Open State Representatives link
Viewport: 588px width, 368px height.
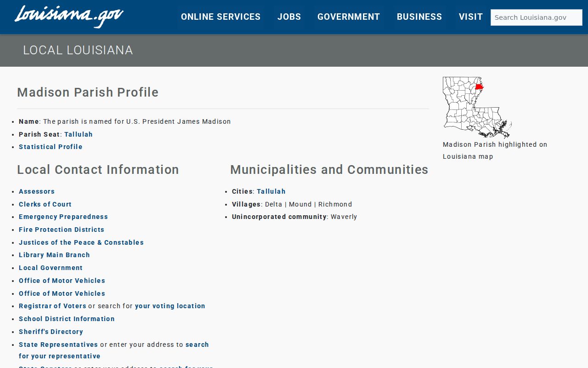[58, 345]
